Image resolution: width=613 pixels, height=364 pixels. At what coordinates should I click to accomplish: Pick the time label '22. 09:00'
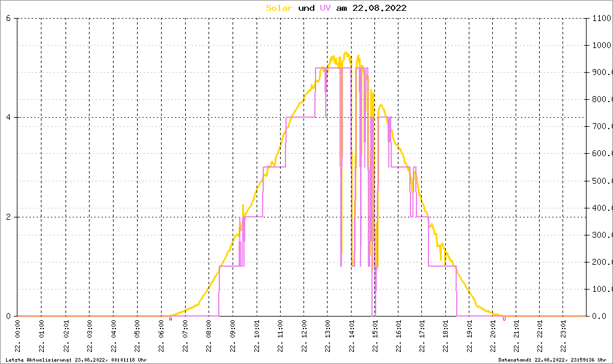point(233,336)
